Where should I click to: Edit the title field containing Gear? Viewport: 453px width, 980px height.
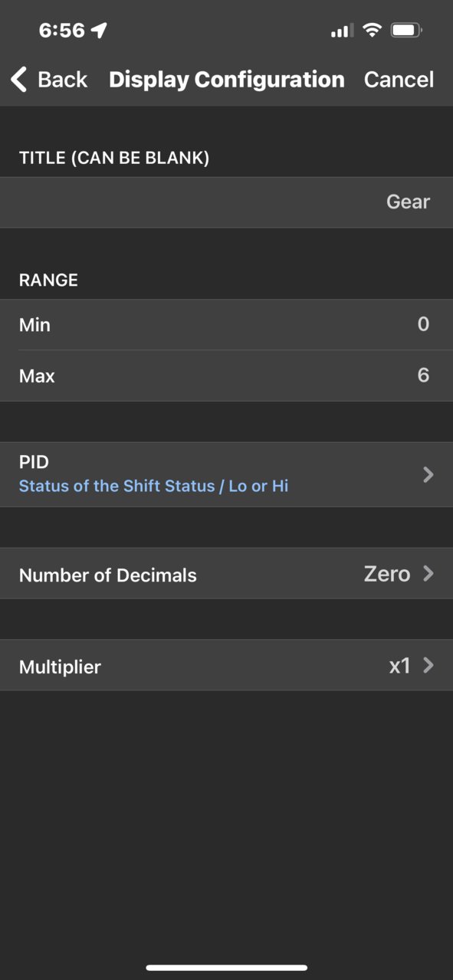tap(226, 202)
